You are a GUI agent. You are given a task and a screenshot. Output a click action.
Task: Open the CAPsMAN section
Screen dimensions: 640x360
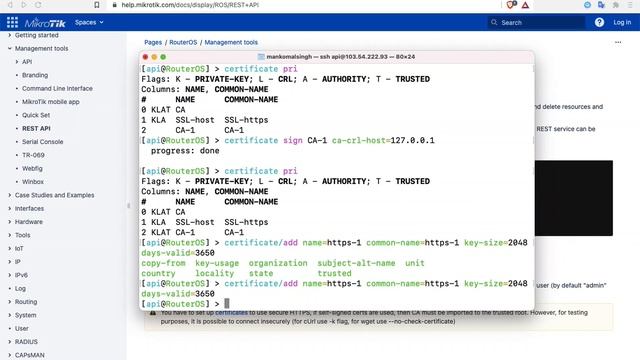30,355
